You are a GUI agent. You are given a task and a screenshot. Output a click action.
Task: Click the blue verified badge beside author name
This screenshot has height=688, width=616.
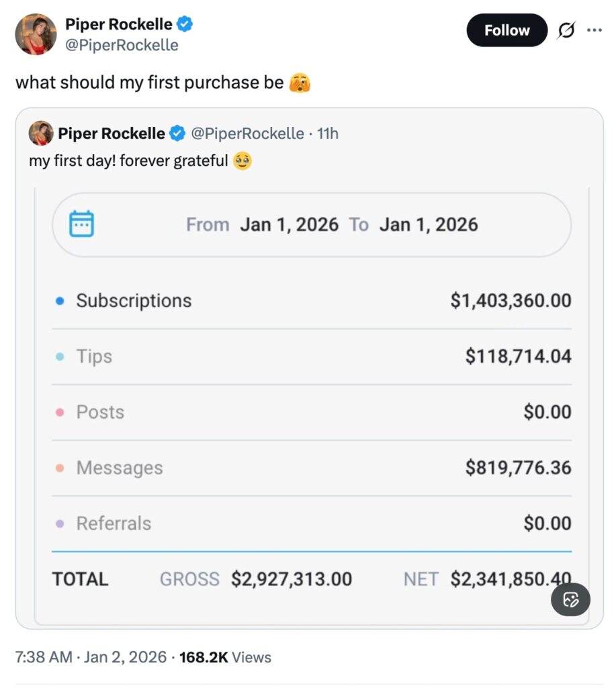(185, 25)
